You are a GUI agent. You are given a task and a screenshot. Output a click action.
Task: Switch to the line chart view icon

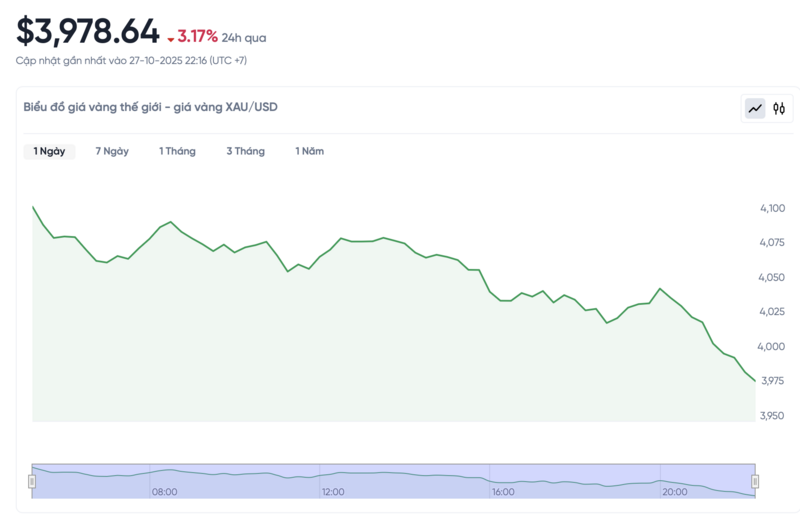(755, 108)
